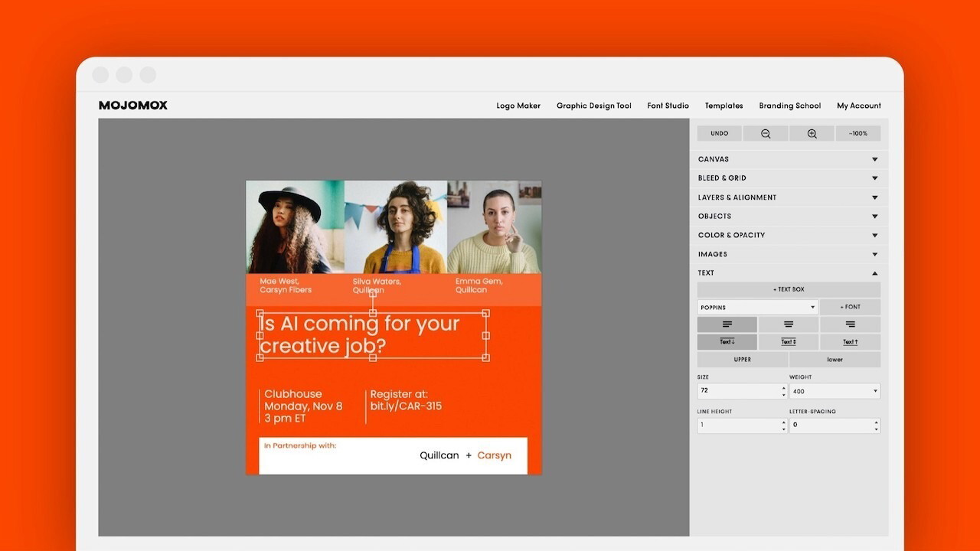This screenshot has height=551, width=980.
Task: Add a new text box
Action: [x=789, y=290]
